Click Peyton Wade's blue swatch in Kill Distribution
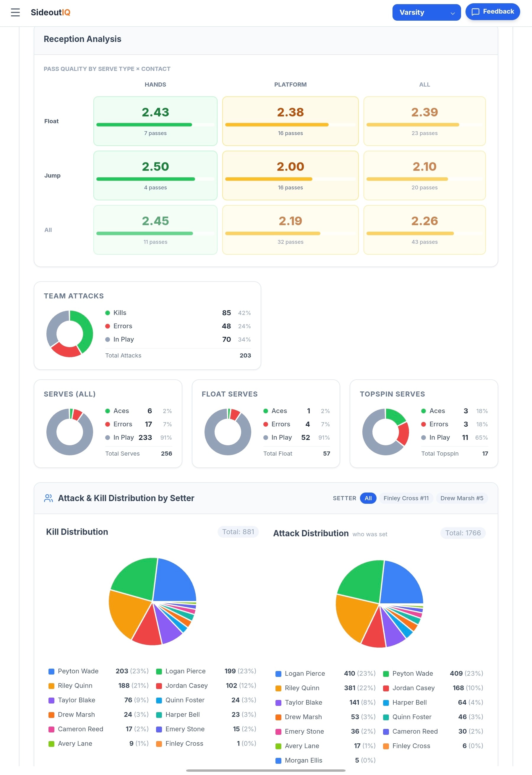The image size is (532, 775). tap(51, 671)
